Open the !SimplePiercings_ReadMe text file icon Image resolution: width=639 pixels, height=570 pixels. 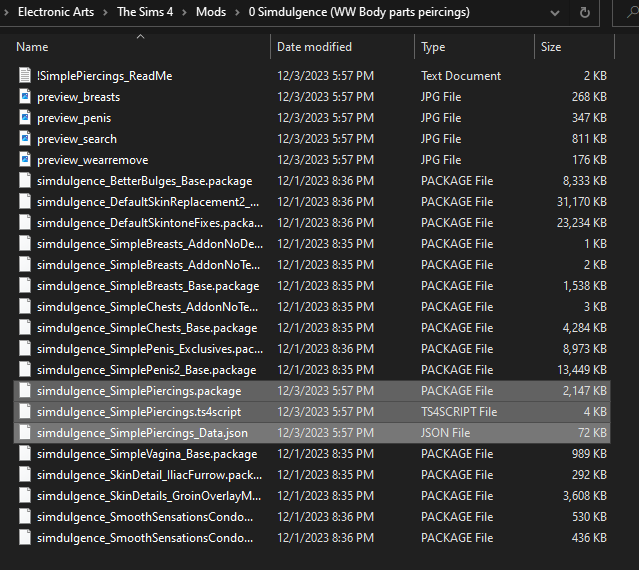coord(25,76)
